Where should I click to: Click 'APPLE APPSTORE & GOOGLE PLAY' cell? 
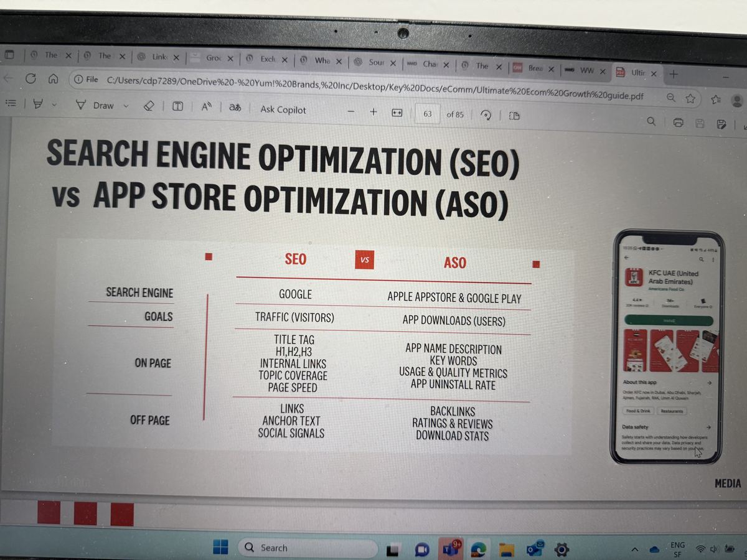pos(454,298)
